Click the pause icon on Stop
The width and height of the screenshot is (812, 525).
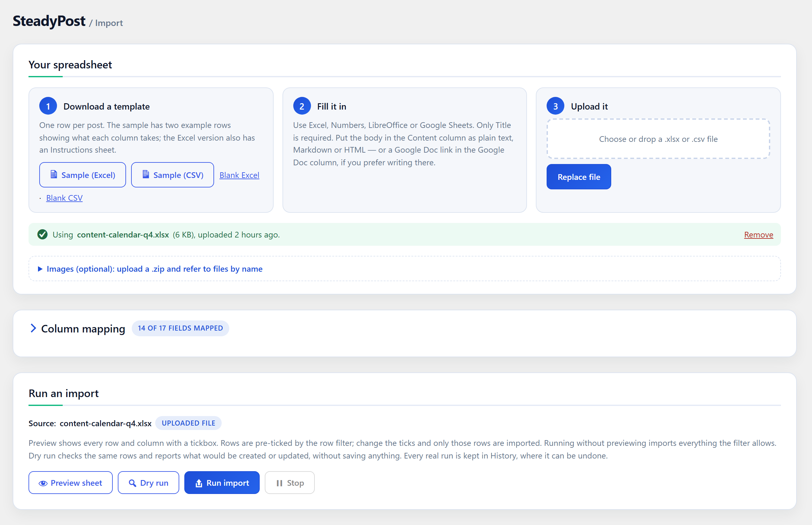tap(280, 483)
